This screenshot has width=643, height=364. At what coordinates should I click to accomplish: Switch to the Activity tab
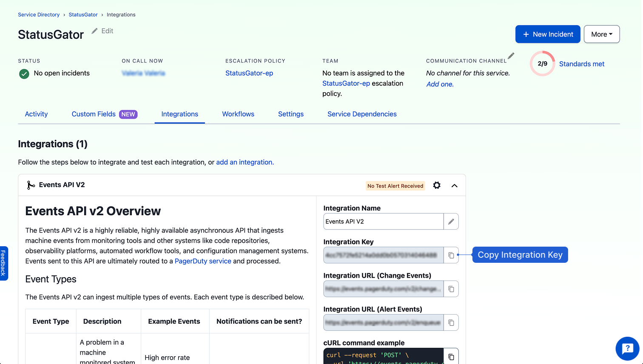[36, 114]
